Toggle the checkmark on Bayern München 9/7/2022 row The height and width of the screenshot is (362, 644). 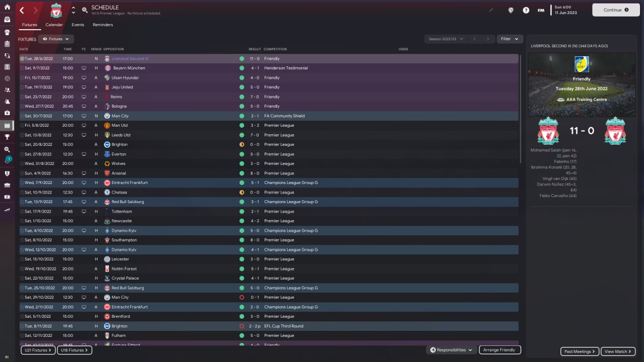click(x=22, y=68)
